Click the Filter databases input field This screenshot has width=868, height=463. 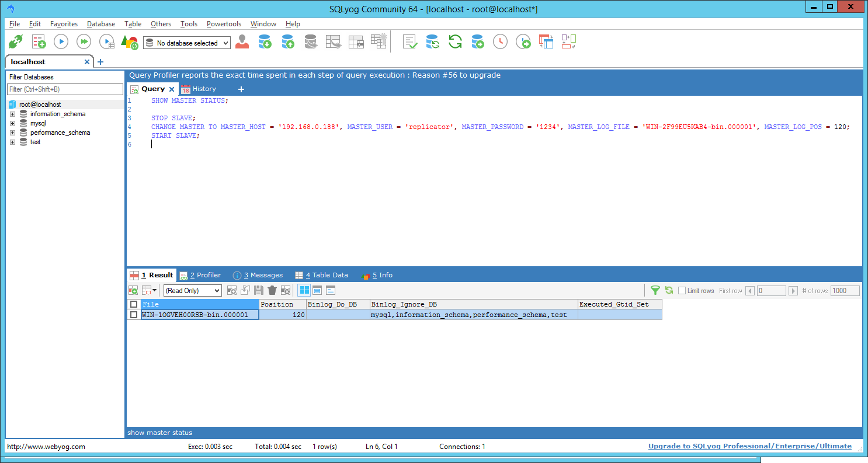coord(65,89)
